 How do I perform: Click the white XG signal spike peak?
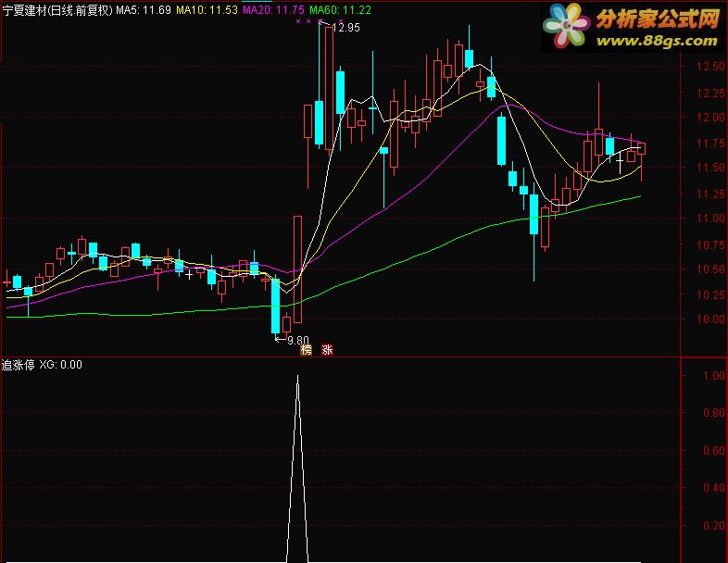297,376
